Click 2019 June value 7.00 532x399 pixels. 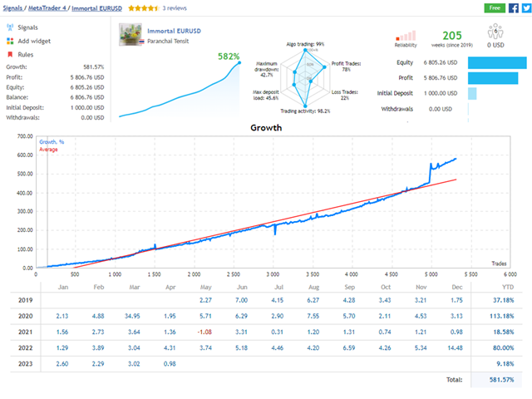pos(242,300)
